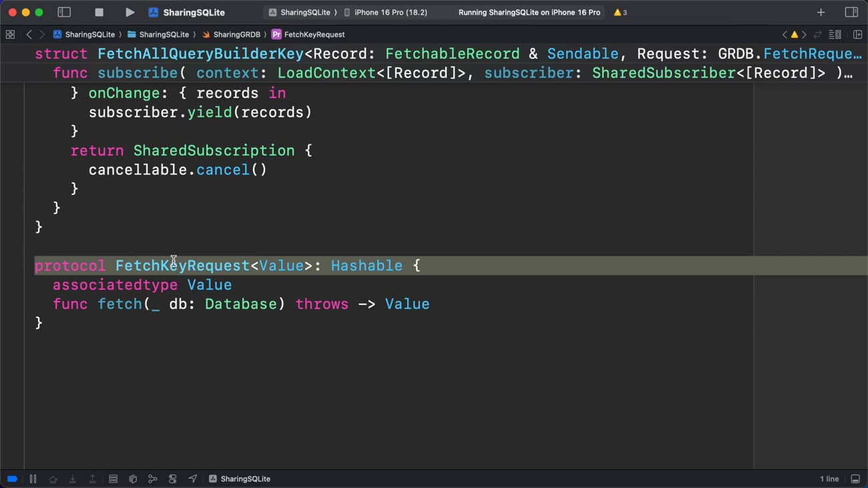The image size is (868, 488).
Task: Step into in the debugger
Action: [73, 479]
